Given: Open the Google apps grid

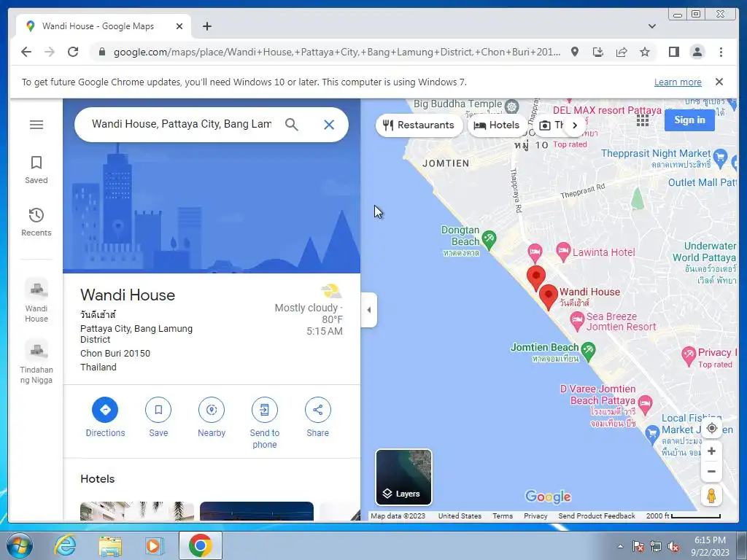Looking at the screenshot, I should coord(642,120).
